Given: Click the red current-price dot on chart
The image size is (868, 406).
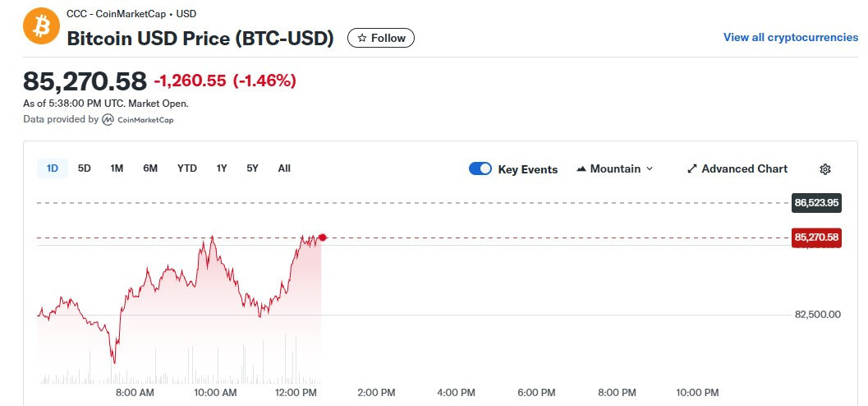Looking at the screenshot, I should [323, 238].
